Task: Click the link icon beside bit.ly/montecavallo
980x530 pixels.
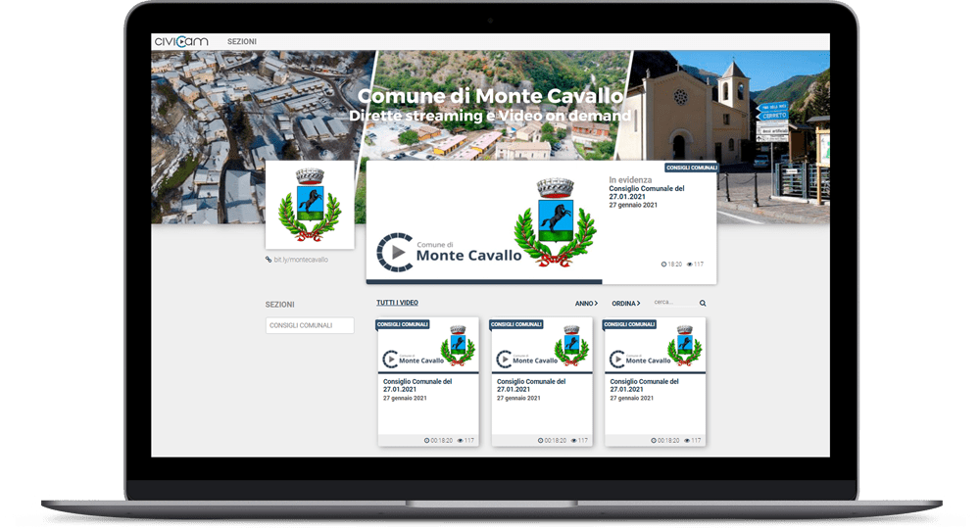Action: (x=269, y=260)
